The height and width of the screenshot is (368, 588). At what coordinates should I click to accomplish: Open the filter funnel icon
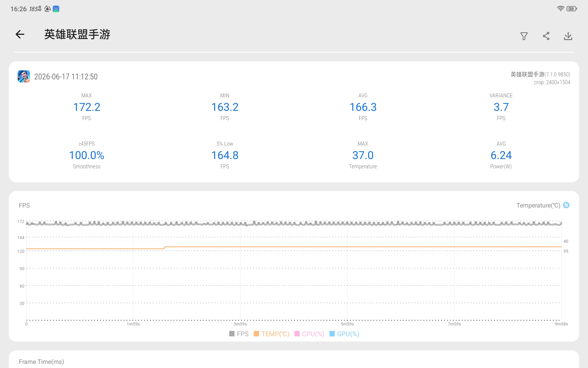pyautogui.click(x=524, y=36)
